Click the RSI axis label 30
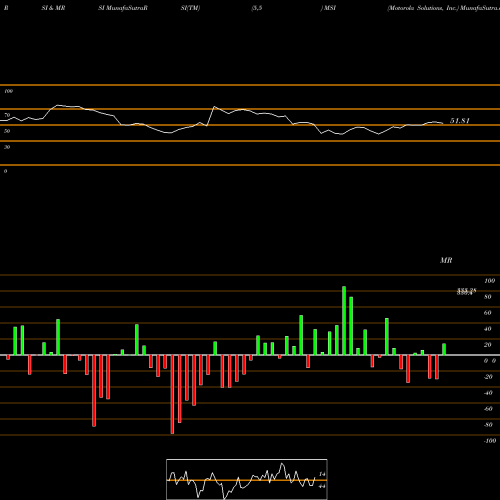Screen dimensions: 500x500 point(7,147)
